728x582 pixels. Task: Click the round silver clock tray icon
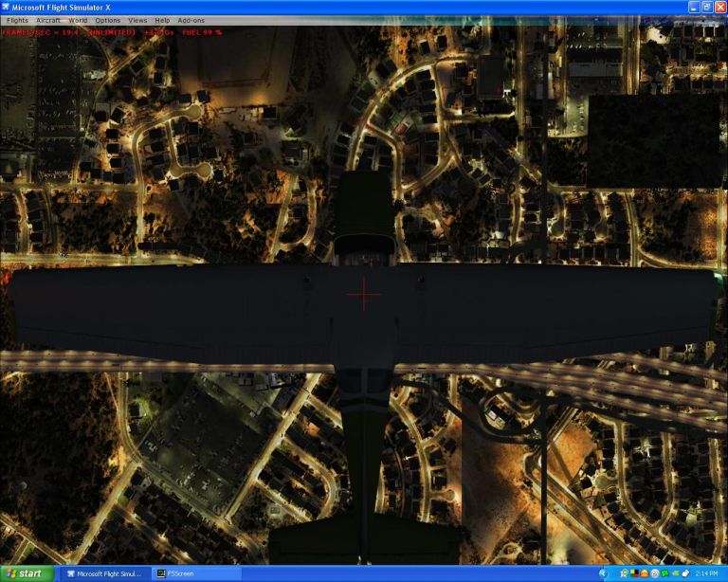tap(655, 573)
